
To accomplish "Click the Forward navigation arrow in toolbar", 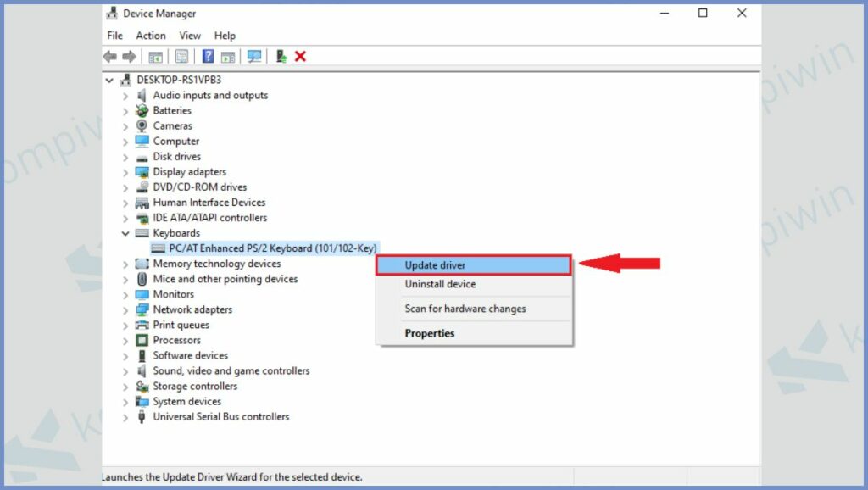I will pyautogui.click(x=128, y=56).
